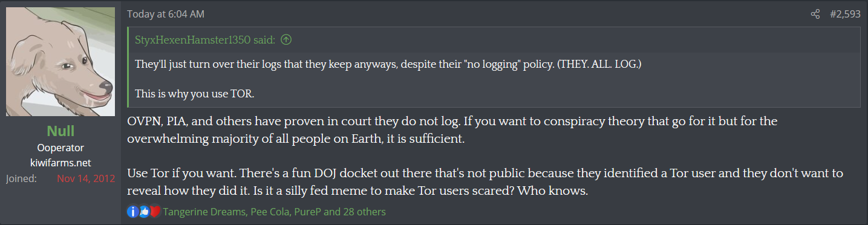Show the '28 others' reactions list
This screenshot has width=868, height=225.
pyautogui.click(x=365, y=212)
